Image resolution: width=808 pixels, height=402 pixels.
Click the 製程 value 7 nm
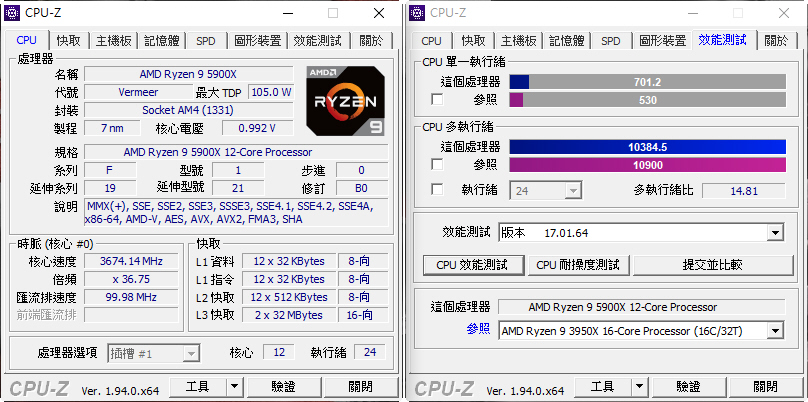tap(112, 128)
